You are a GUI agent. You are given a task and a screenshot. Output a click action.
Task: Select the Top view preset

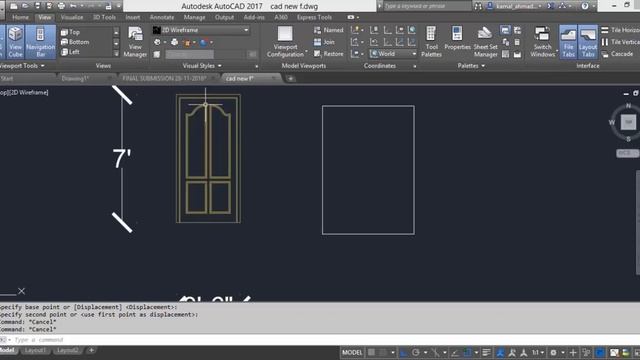(70, 32)
